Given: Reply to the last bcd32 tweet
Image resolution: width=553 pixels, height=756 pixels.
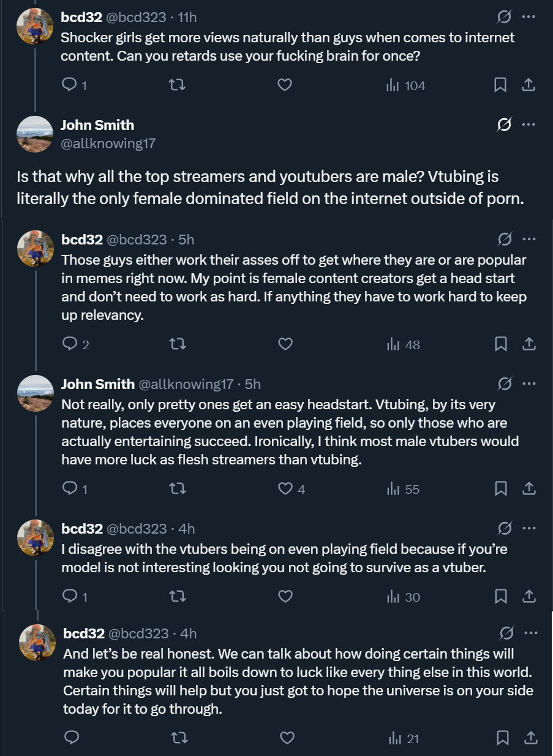Looking at the screenshot, I should tap(72, 738).
